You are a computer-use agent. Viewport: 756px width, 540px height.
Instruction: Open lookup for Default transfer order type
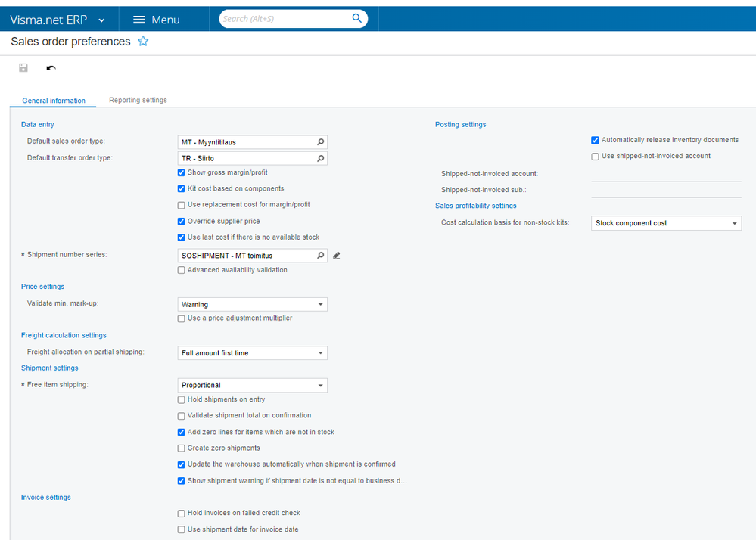pos(321,159)
